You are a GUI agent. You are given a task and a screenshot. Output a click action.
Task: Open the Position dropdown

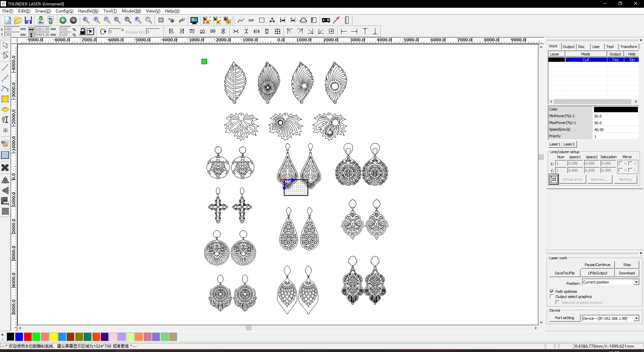tap(636, 282)
